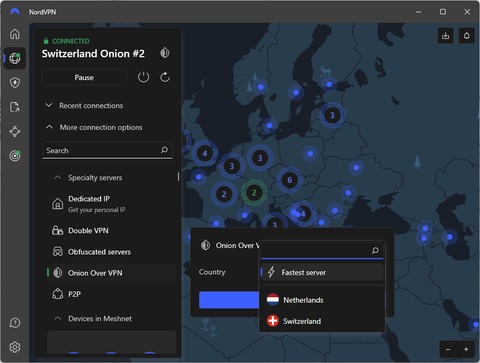The width and height of the screenshot is (480, 363).
Task: Open the help chat icon in sidebar
Action: (15, 323)
